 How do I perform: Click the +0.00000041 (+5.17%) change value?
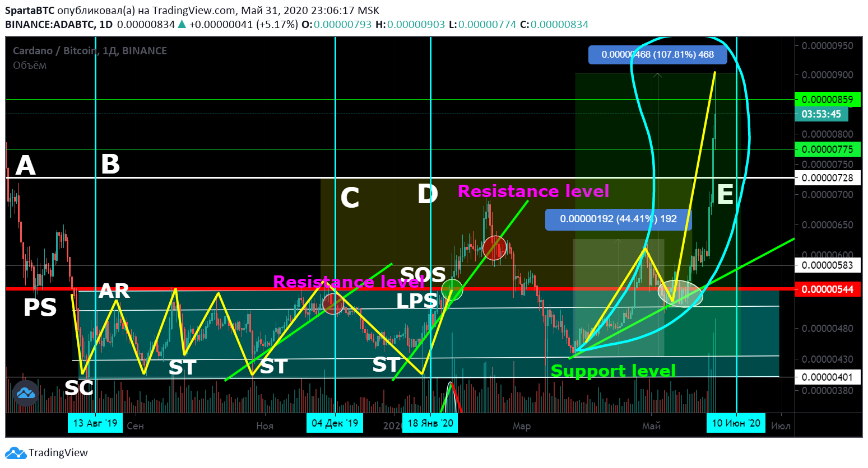point(243,25)
